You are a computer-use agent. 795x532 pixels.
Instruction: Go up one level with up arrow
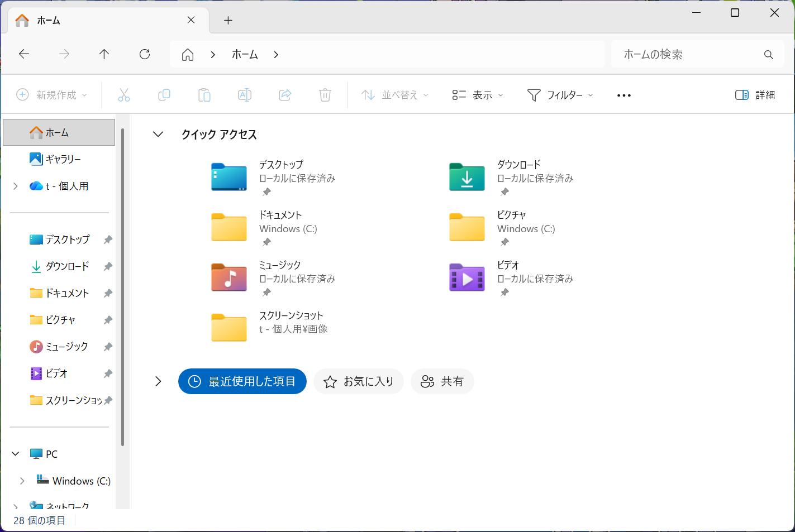coord(104,54)
